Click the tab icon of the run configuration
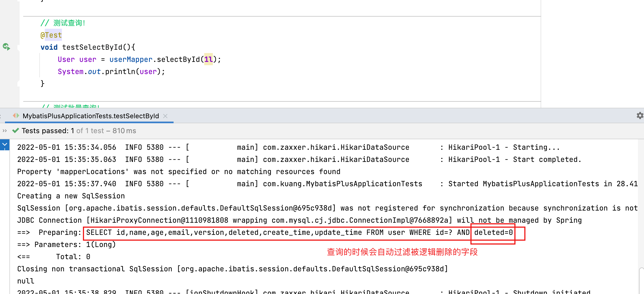644x294 pixels. (16, 116)
